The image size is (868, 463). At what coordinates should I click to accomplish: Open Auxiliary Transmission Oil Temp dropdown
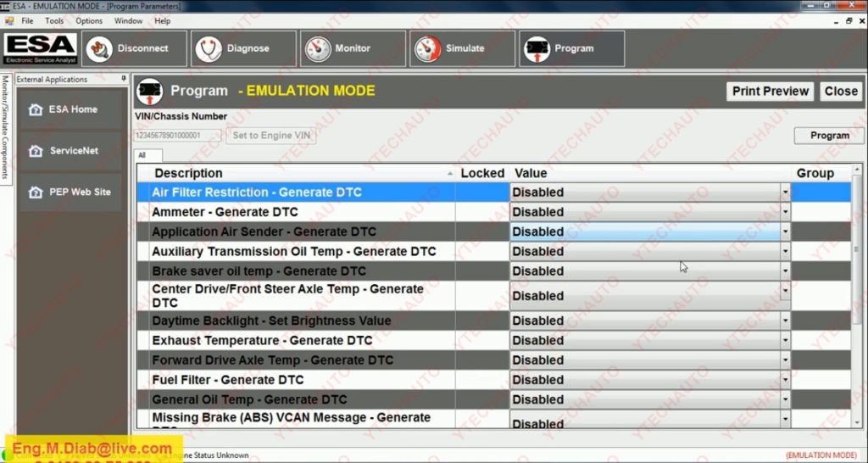[x=785, y=252]
